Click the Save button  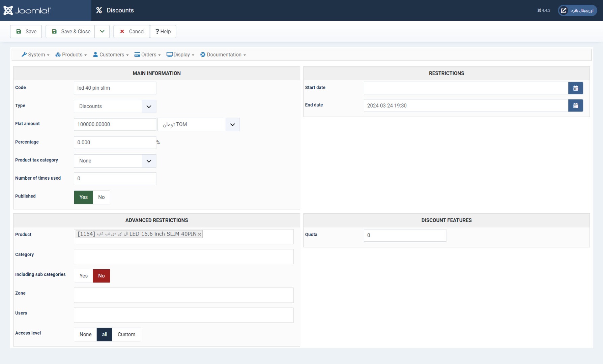[x=26, y=32]
